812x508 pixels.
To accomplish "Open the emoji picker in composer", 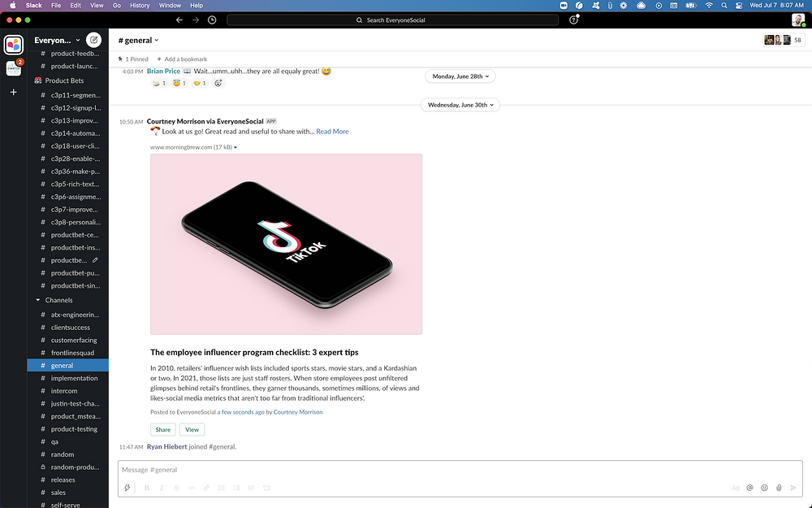I will pos(764,488).
